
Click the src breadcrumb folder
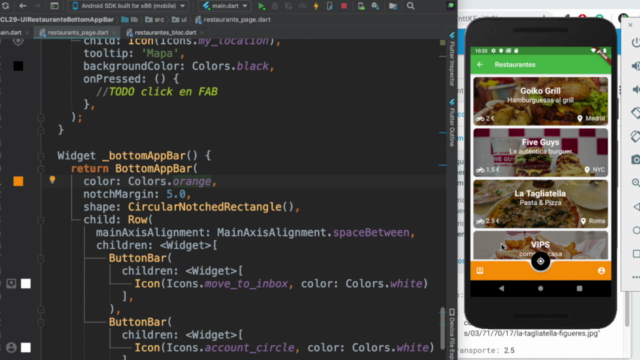pos(155,20)
